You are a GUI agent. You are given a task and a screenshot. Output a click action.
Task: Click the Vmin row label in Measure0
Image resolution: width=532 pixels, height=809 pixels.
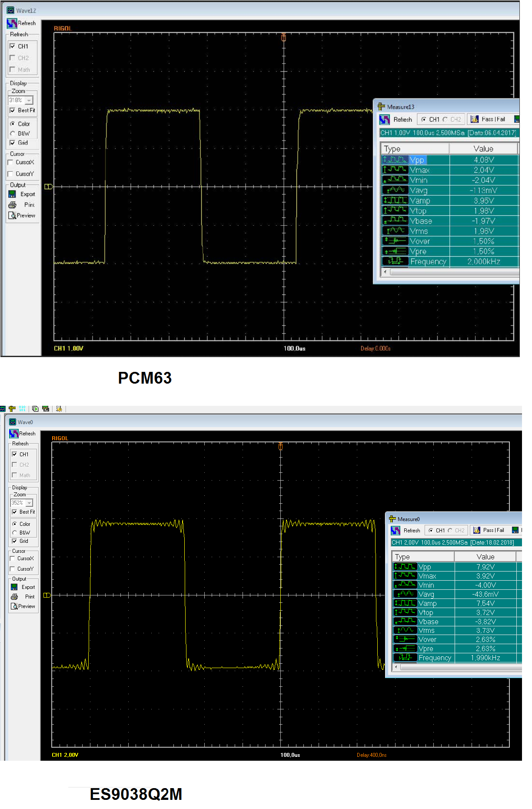point(426,585)
